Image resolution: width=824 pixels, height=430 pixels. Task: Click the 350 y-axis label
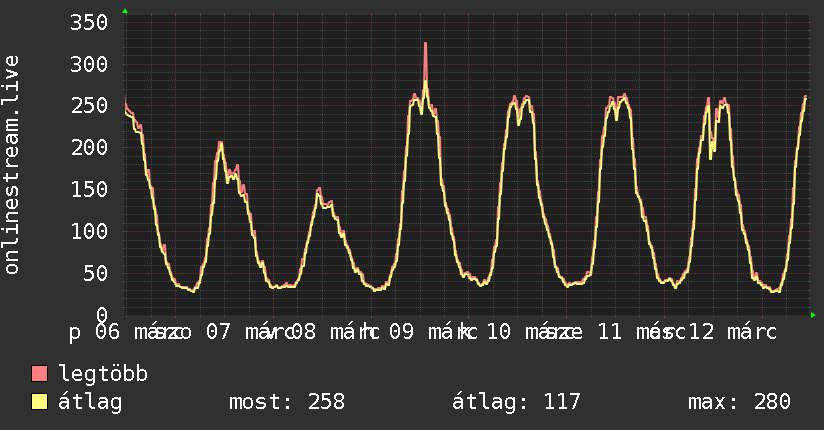pos(89,23)
